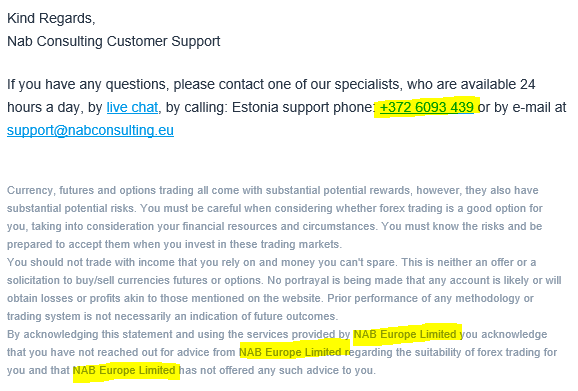Click the "Estonia support phone:" label text
The height and width of the screenshot is (391, 578).
(x=304, y=107)
